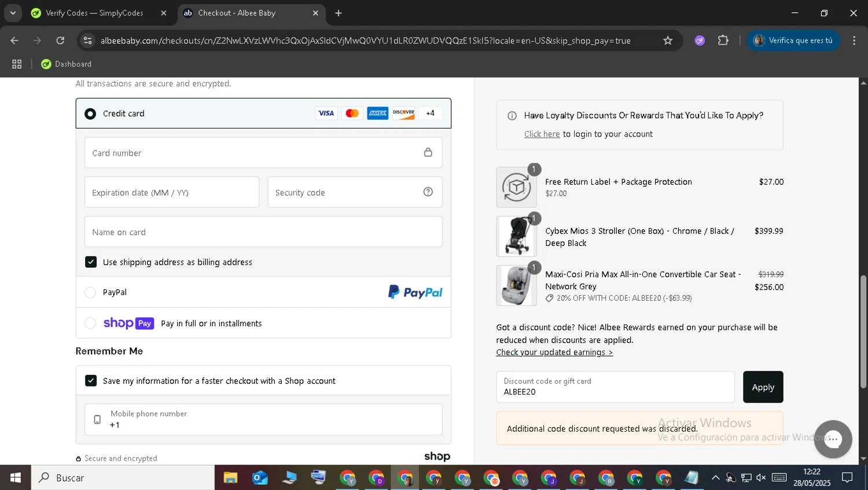
Task: Uncheck Use shipping address as billing address
Action: (x=91, y=262)
